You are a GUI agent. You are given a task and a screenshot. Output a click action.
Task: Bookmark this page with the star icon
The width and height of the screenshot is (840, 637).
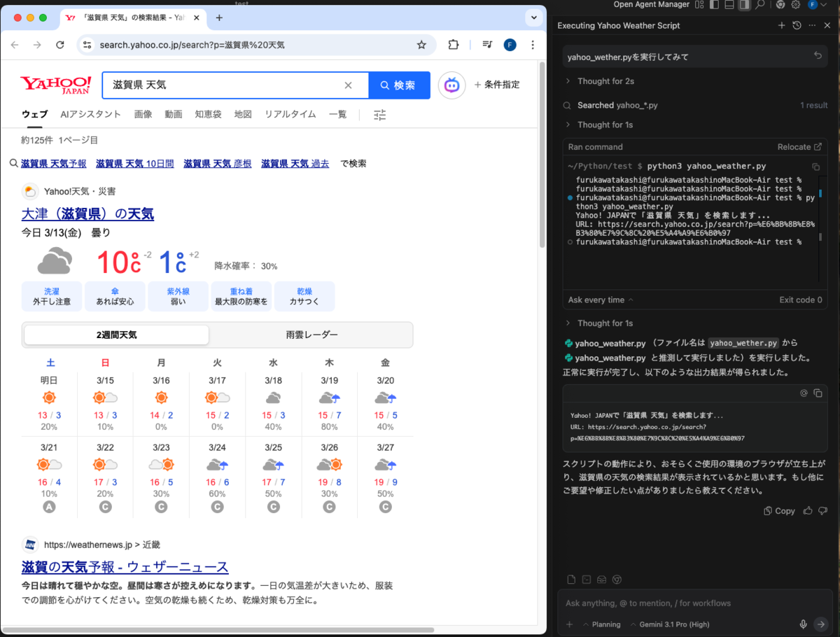click(x=421, y=45)
